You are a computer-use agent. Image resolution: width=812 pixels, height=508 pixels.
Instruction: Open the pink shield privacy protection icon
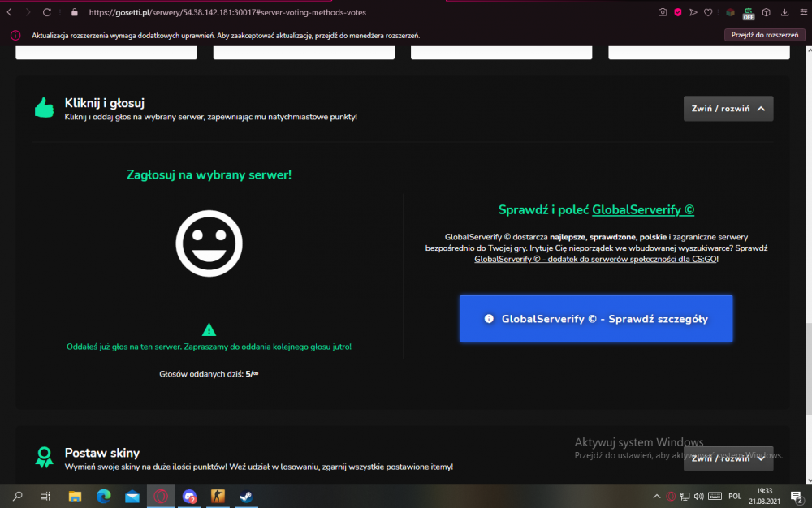point(677,12)
